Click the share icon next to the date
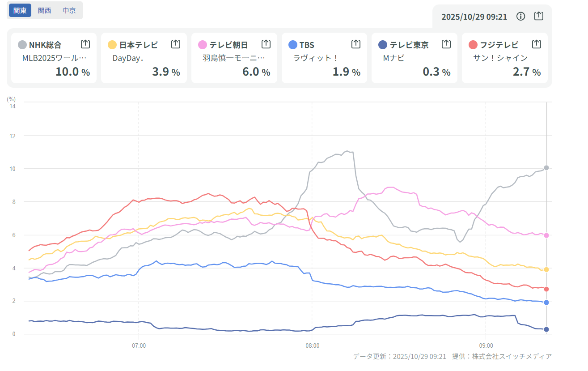 [x=539, y=16]
